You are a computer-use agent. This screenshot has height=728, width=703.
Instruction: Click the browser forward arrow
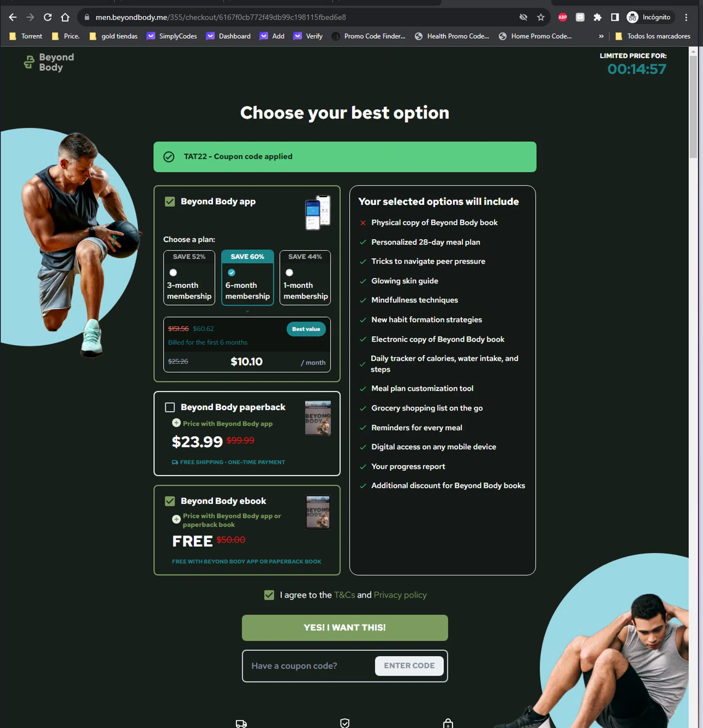[30, 17]
